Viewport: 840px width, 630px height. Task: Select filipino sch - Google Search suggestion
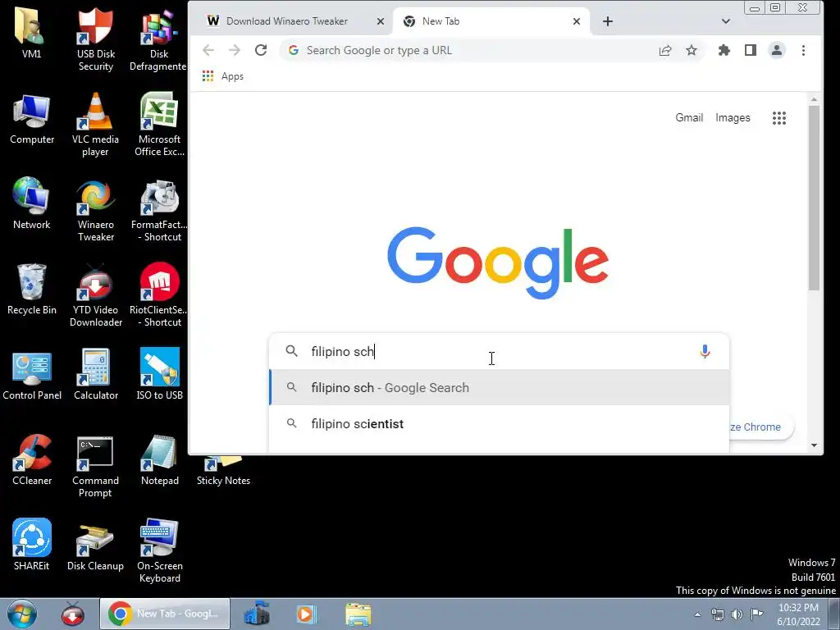500,387
